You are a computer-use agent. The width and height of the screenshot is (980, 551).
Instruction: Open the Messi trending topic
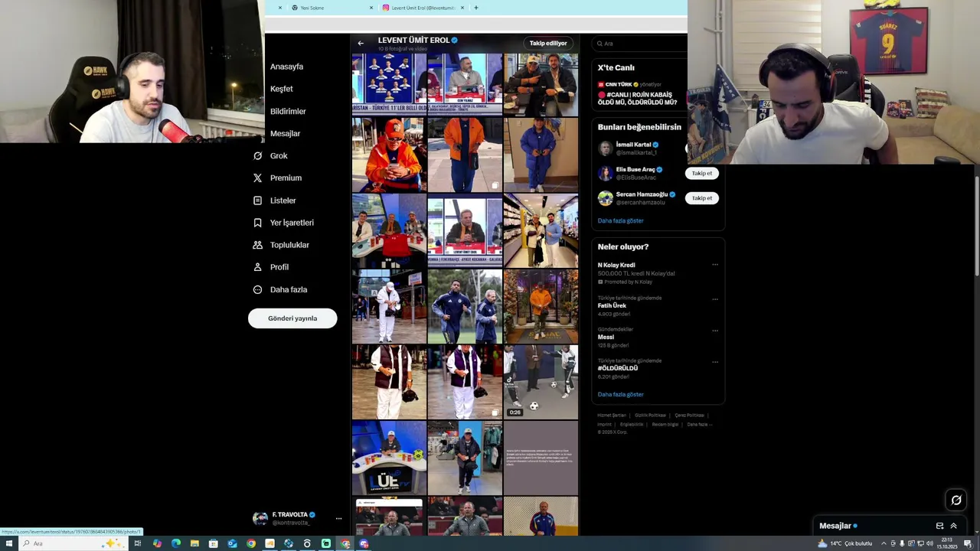[x=606, y=337]
